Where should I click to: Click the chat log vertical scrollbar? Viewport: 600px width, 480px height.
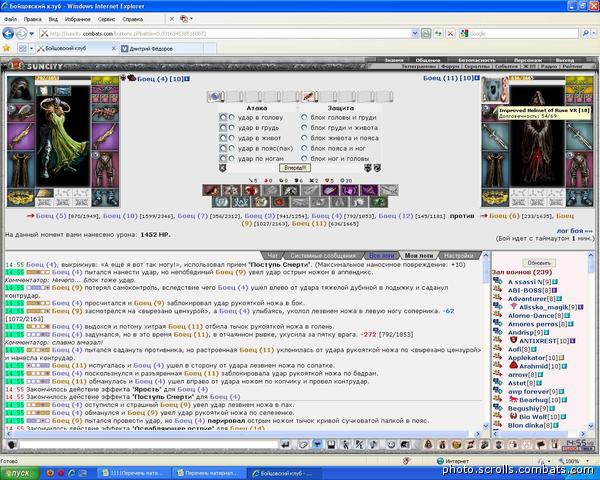[x=486, y=340]
